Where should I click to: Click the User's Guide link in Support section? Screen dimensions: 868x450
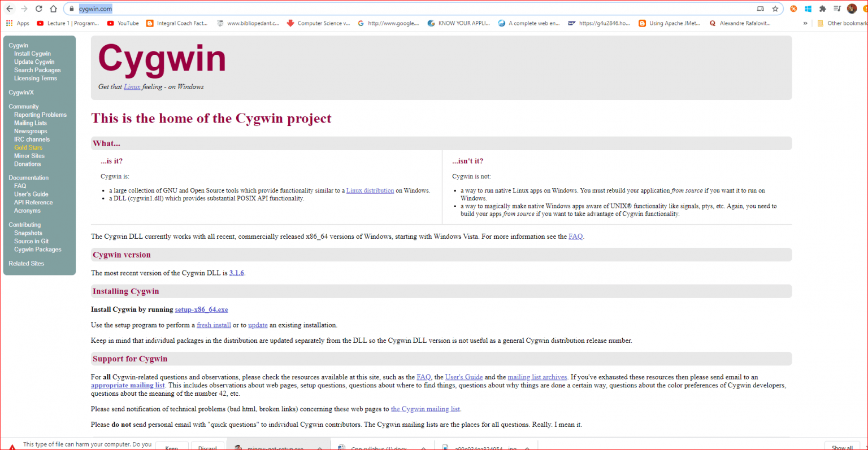463,377
